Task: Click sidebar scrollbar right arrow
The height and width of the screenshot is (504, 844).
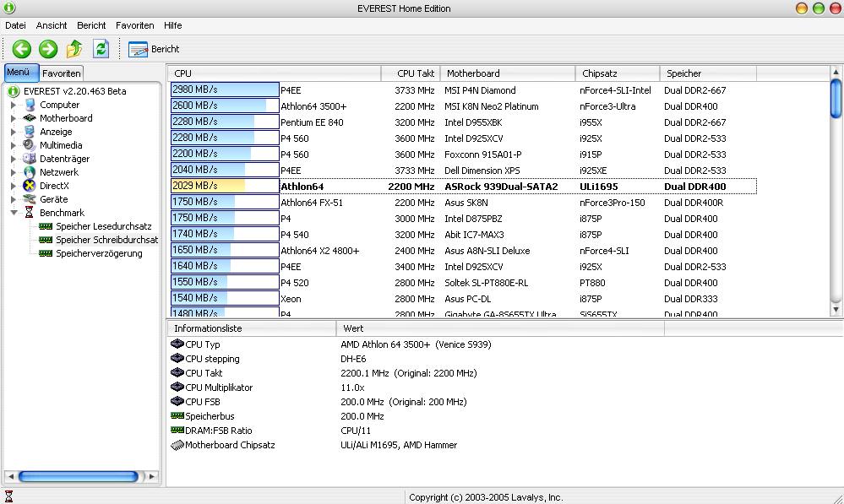Action: coord(152,477)
